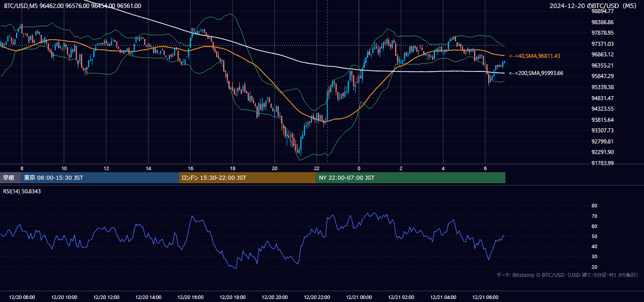Click price axis label 94323.55

[603, 109]
